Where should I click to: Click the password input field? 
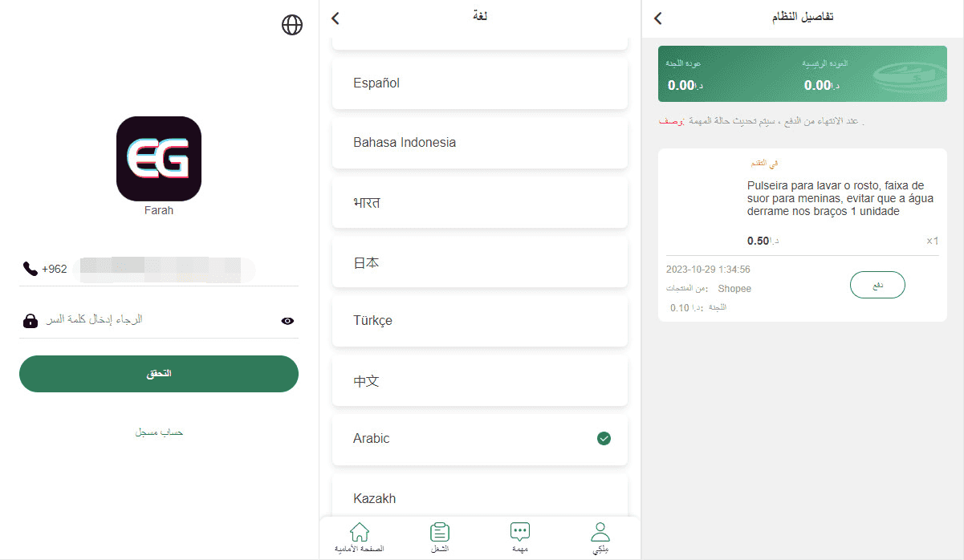153,320
